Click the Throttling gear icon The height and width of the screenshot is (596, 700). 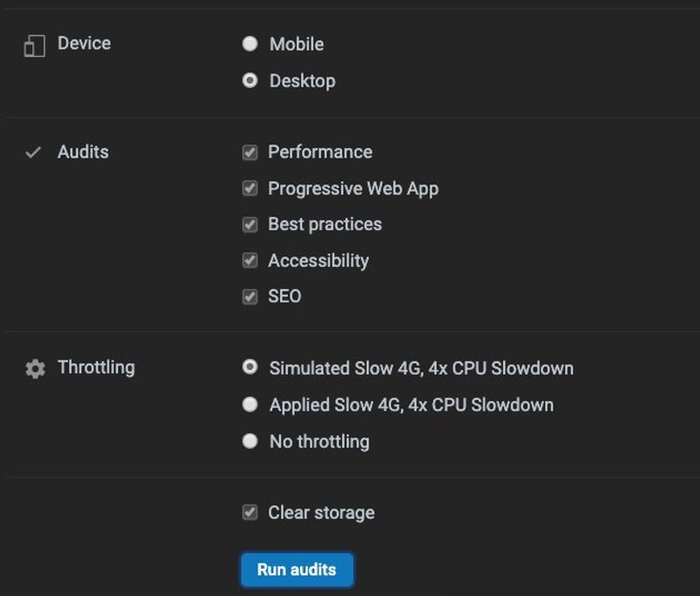pos(35,368)
